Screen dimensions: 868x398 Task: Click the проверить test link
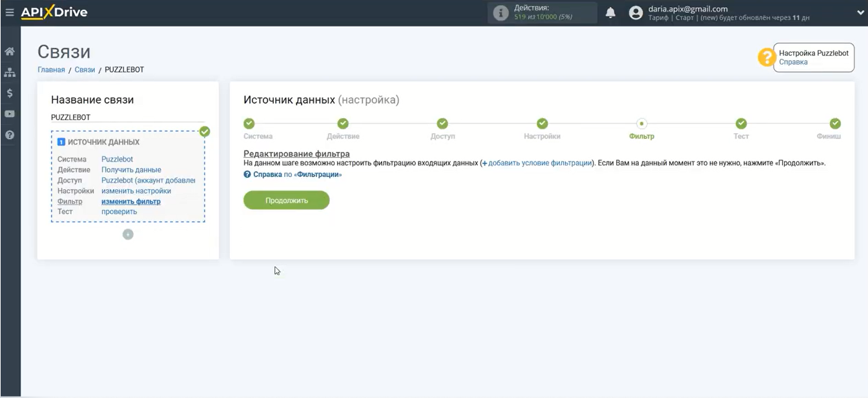(119, 212)
